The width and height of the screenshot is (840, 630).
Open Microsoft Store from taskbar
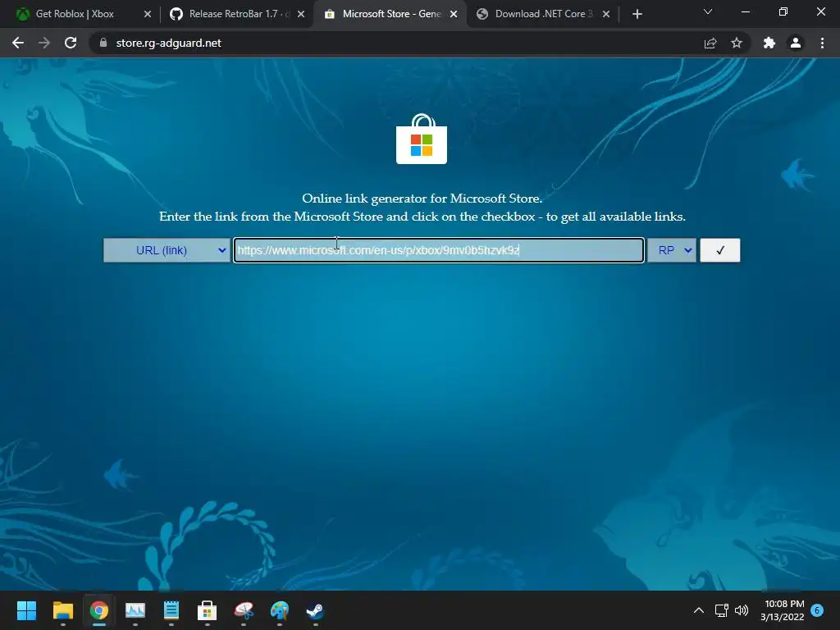point(208,610)
